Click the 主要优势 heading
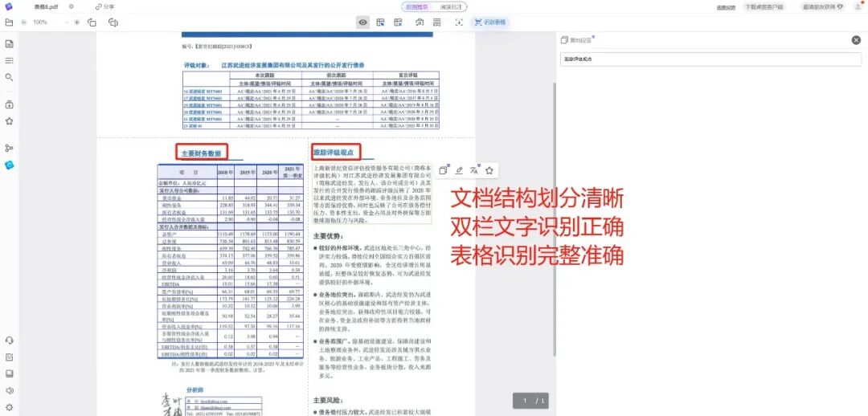 coord(328,235)
